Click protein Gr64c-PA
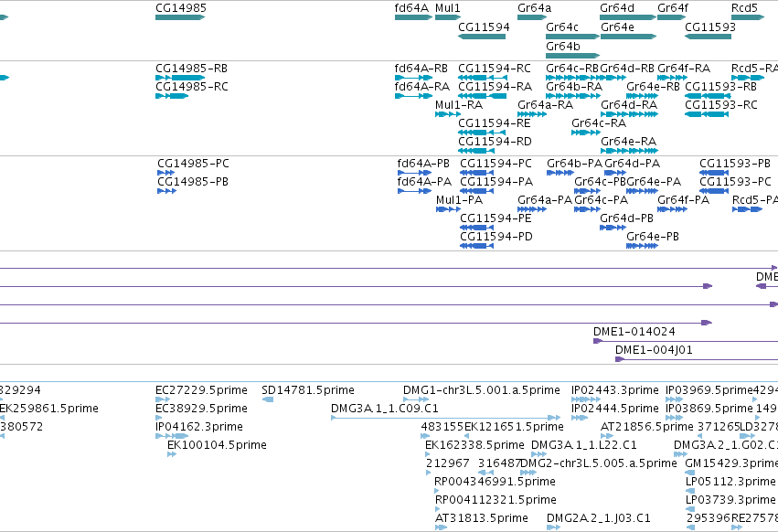The height and width of the screenshot is (532, 778). (588, 209)
